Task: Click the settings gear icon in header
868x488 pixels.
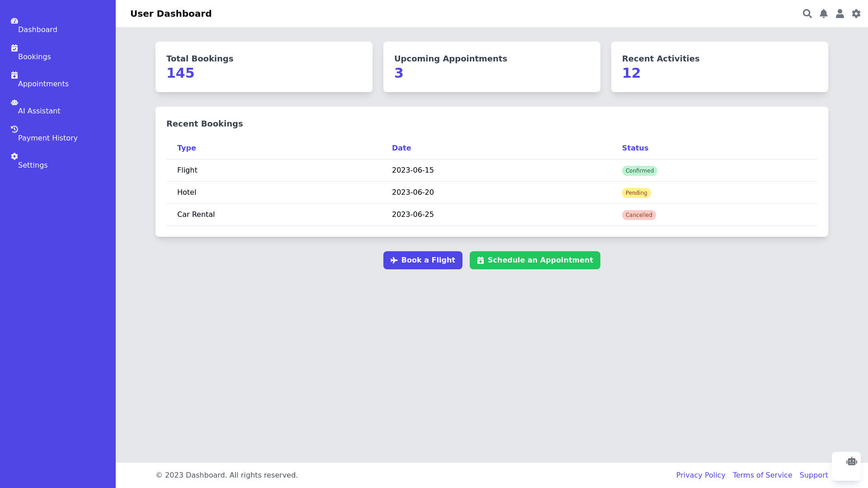Action: pyautogui.click(x=856, y=14)
